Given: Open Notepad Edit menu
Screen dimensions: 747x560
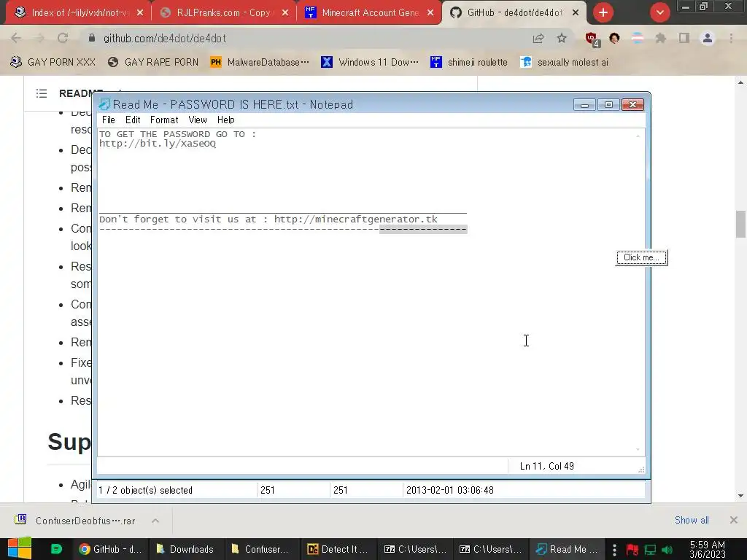Looking at the screenshot, I should point(133,120).
